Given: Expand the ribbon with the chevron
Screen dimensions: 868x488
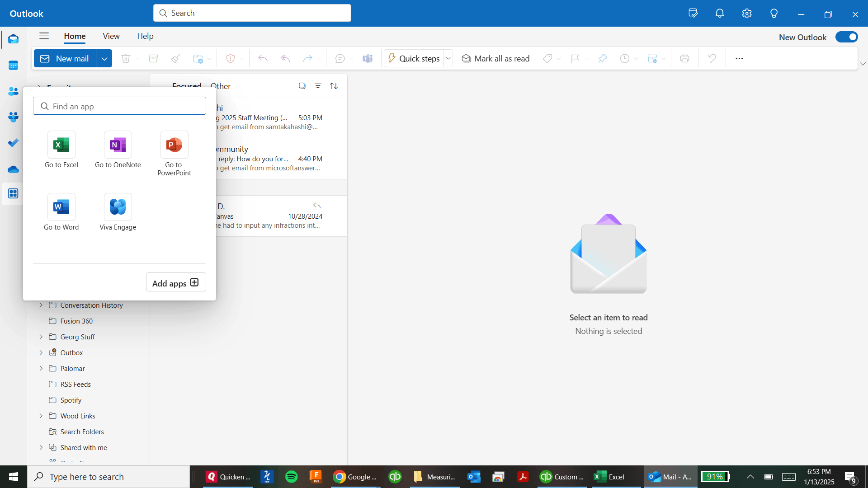Looking at the screenshot, I should point(863,64).
